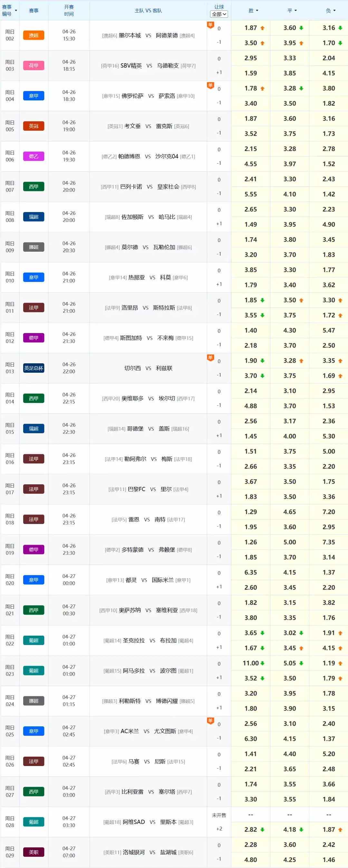This screenshot has width=348, height=868.
Task: Open team 多特蒙德 link
Action: tap(133, 550)
